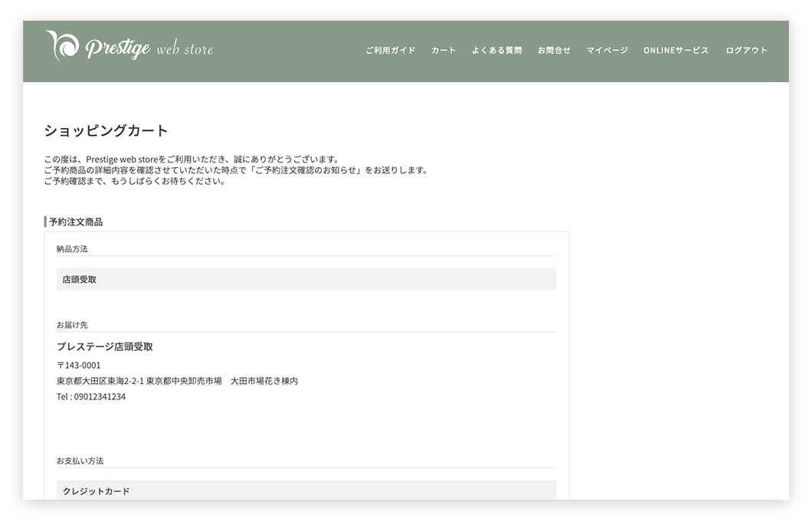Viewport: 812px width, 525px height.
Task: Click the お支払い方法 label
Action: 80,461
